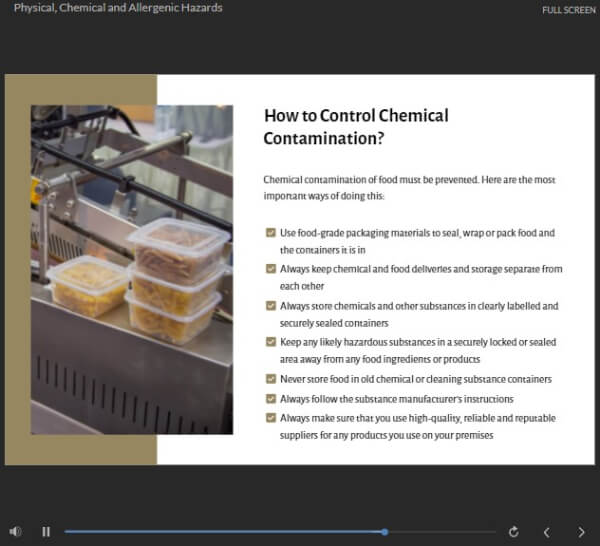The image size is (600, 546).
Task: Mute the course audio with speaker icon
Action: [15, 531]
